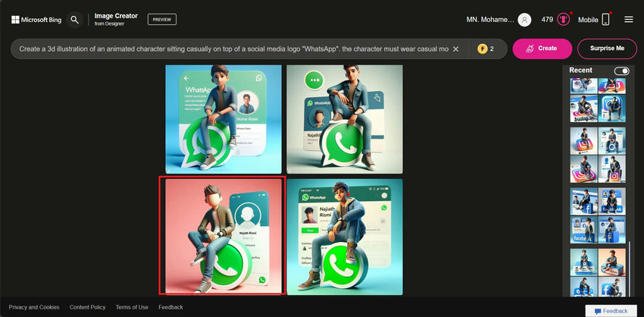Click the Microsoft Bing logo

click(36, 20)
